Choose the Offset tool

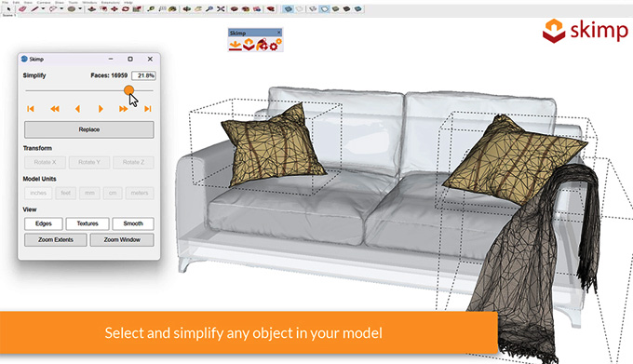103,9
